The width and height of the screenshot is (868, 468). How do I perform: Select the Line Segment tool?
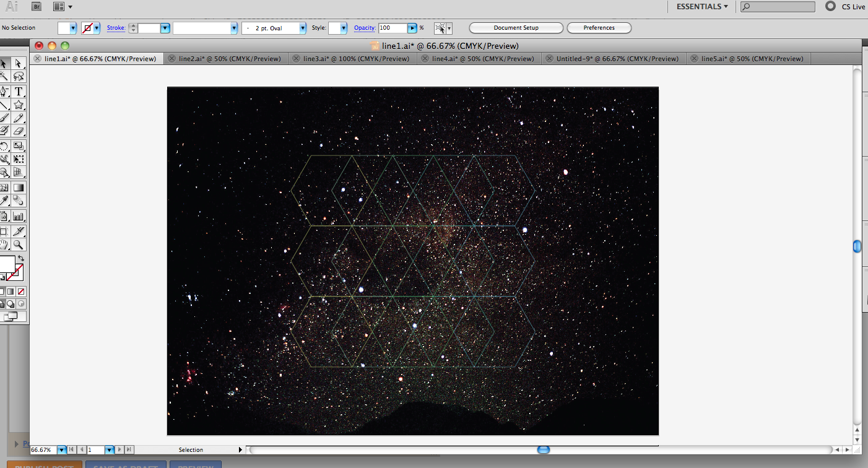coord(4,105)
